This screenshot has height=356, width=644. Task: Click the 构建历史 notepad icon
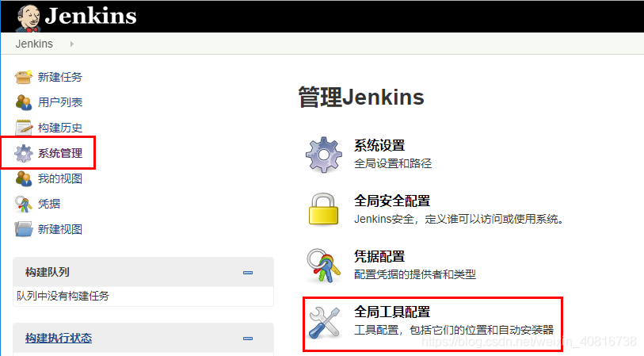pyautogui.click(x=24, y=128)
